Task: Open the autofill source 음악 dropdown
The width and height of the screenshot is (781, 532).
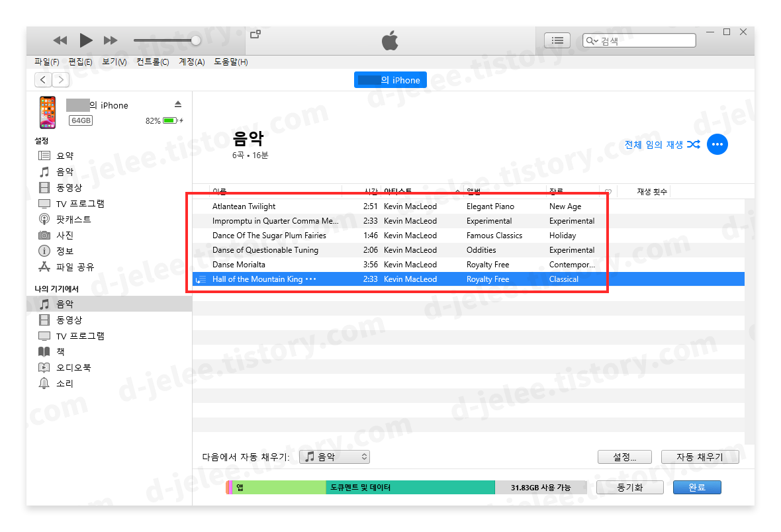Action: tap(334, 457)
